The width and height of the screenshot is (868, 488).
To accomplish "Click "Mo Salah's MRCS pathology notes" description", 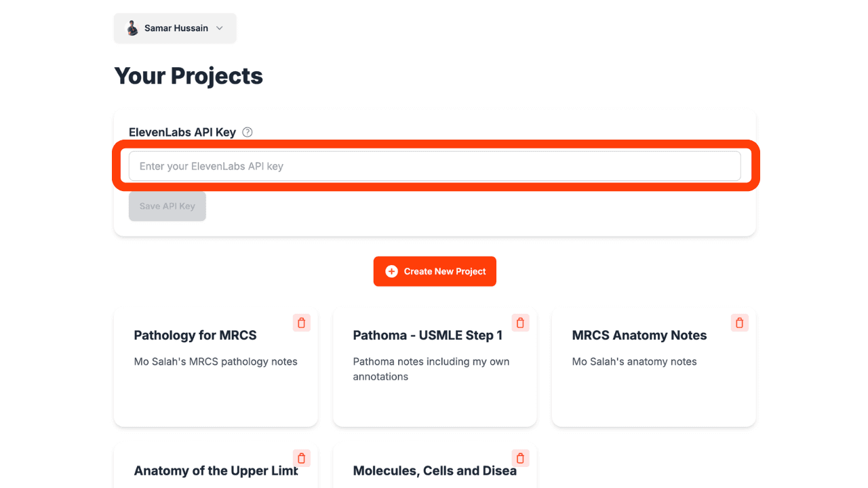I will 216,362.
